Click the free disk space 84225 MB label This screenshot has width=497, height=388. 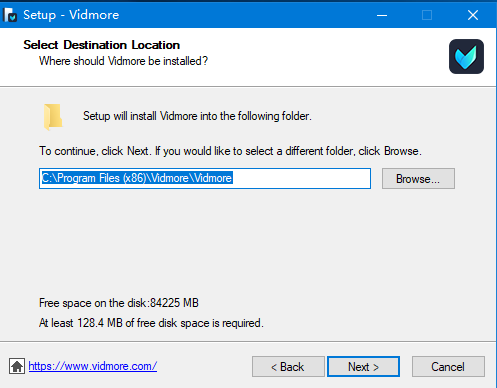tap(119, 303)
